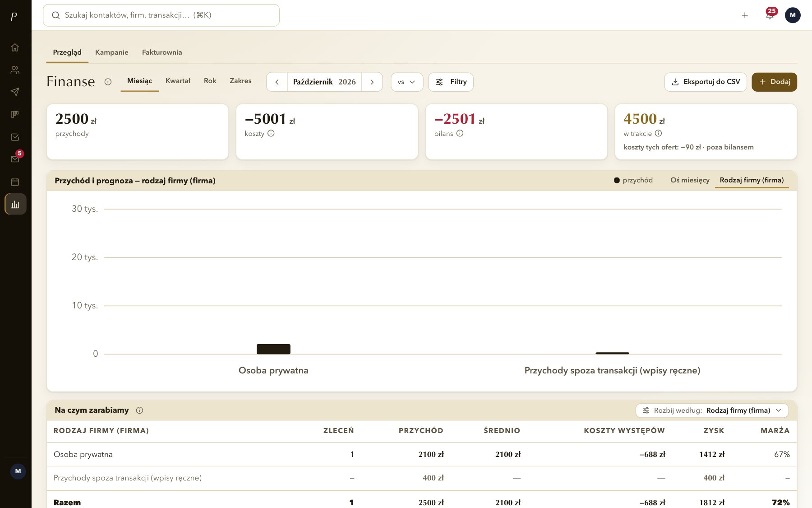Click the finance chart icon in sidebar
Viewport: 812px width, 508px height.
coord(15,204)
